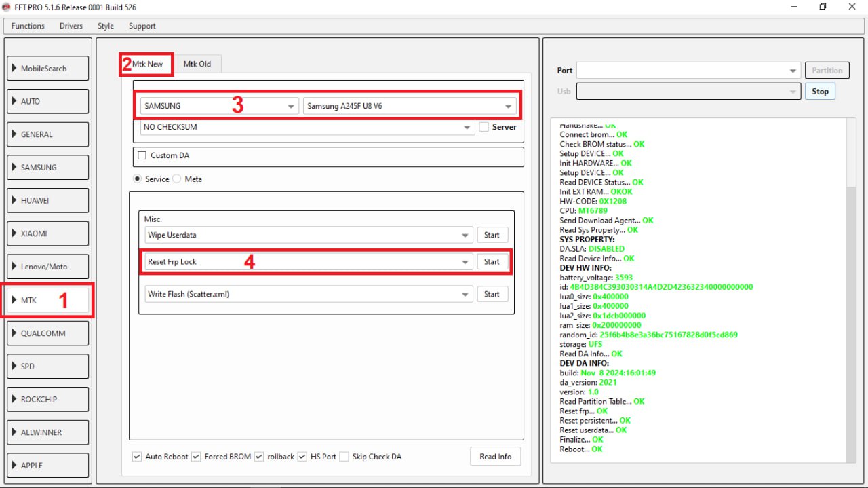Viewport: 868px width, 488px height.
Task: Click the Connect brom... OK log line
Action: point(594,134)
